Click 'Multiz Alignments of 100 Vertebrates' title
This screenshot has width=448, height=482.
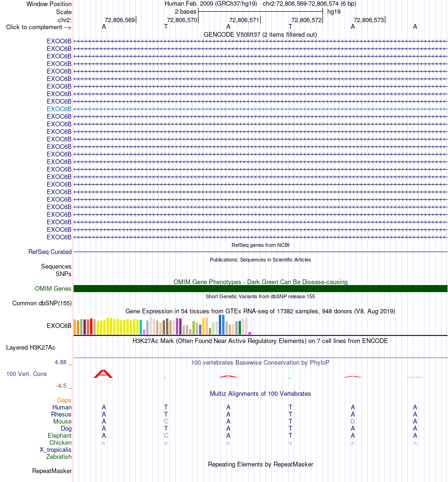[260, 394]
